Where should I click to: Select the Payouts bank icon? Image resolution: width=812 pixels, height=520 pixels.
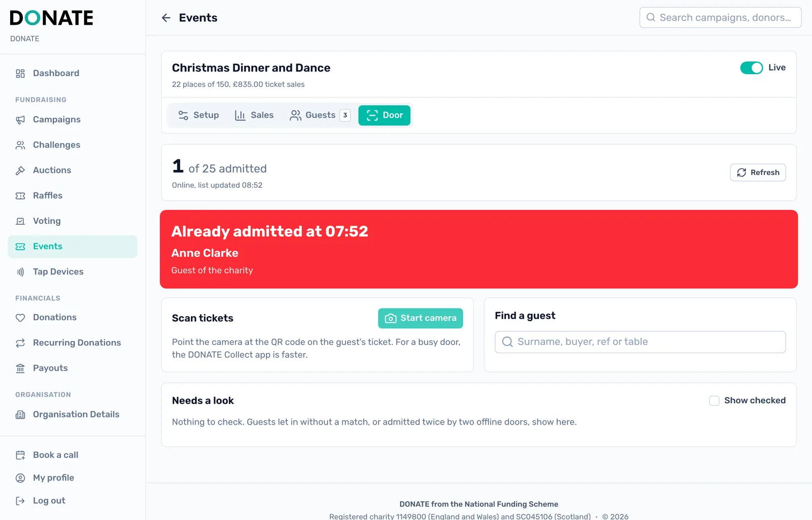(20, 368)
